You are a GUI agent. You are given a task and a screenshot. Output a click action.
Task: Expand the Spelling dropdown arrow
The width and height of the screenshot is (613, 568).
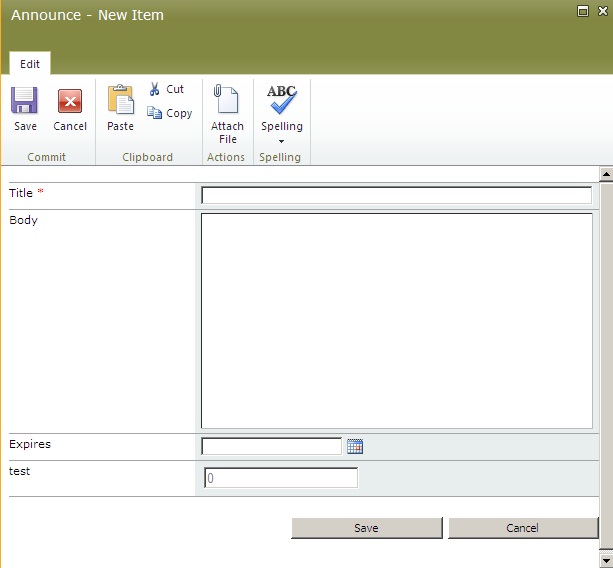[281, 141]
